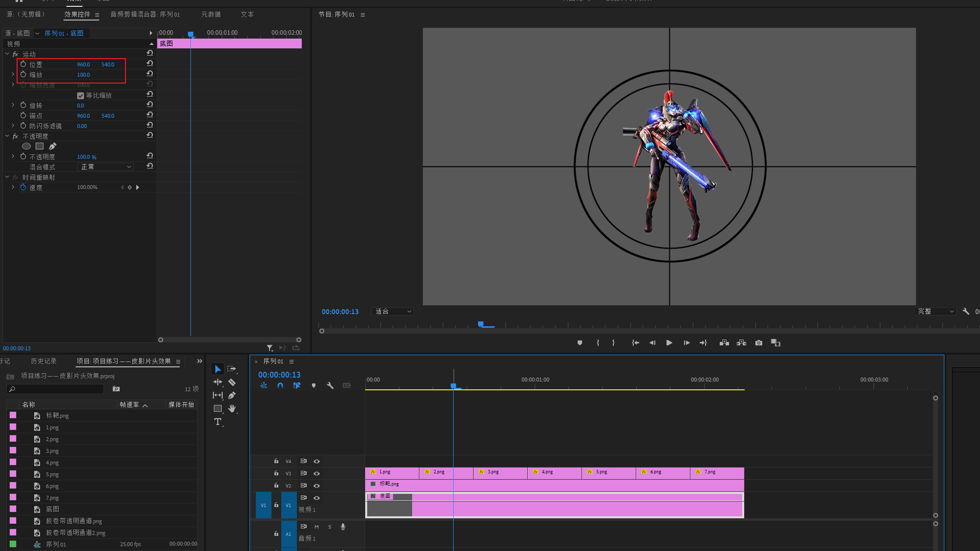Select the Ripple Edit tool
This screenshot has height=551, width=980.
tap(218, 382)
